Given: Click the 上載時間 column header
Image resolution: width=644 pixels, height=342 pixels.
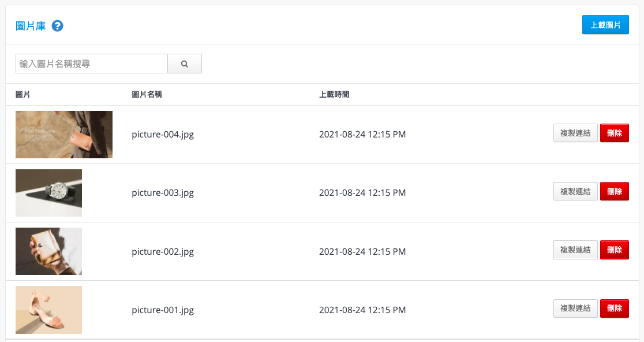Looking at the screenshot, I should [334, 95].
